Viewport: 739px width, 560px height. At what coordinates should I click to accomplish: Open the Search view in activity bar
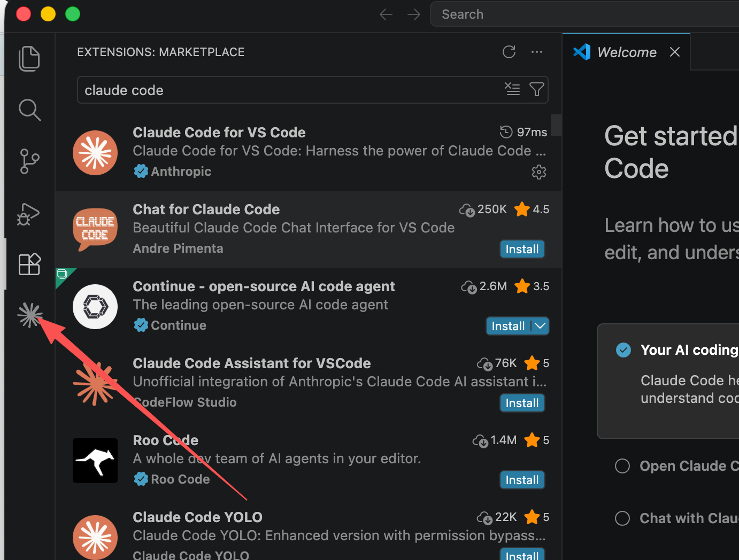click(29, 110)
